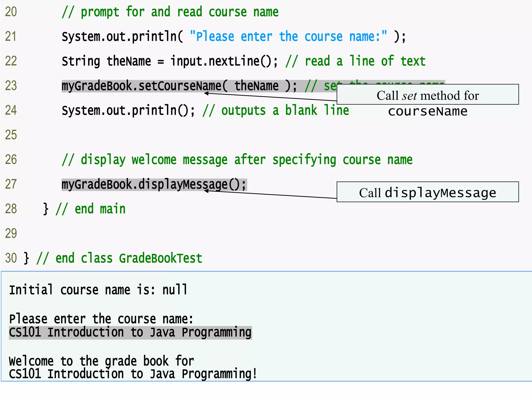Click output line 'Initial course name is: null'
The height and width of the screenshot is (399, 532).
click(98, 290)
